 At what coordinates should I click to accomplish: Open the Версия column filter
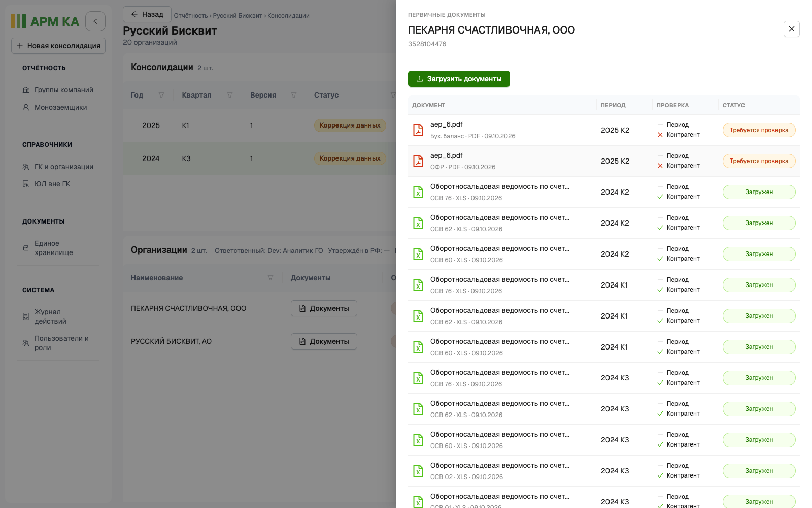coord(294,95)
